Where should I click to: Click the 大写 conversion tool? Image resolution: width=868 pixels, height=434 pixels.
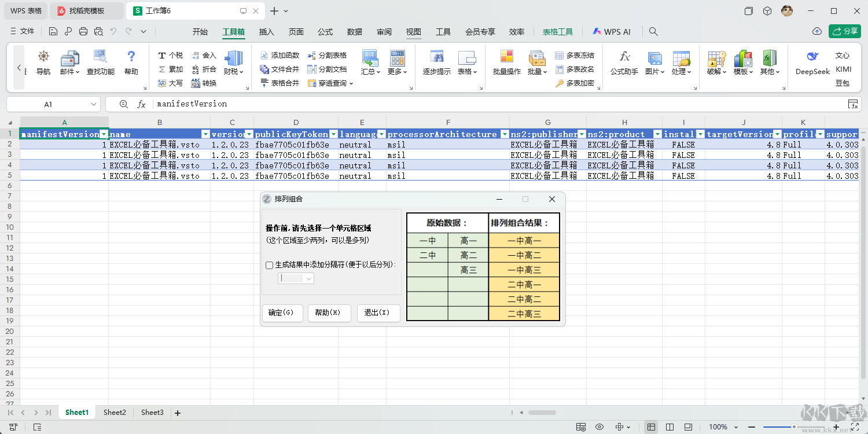pyautogui.click(x=170, y=83)
